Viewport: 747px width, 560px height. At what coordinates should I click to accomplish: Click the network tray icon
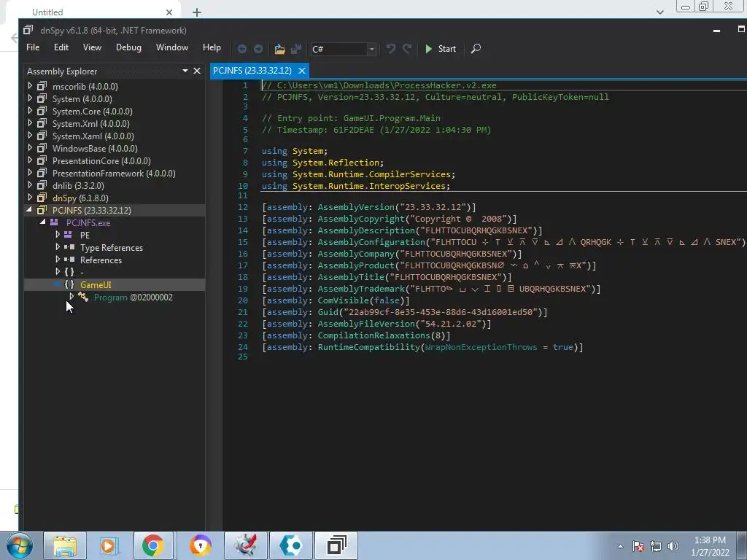pos(656,546)
